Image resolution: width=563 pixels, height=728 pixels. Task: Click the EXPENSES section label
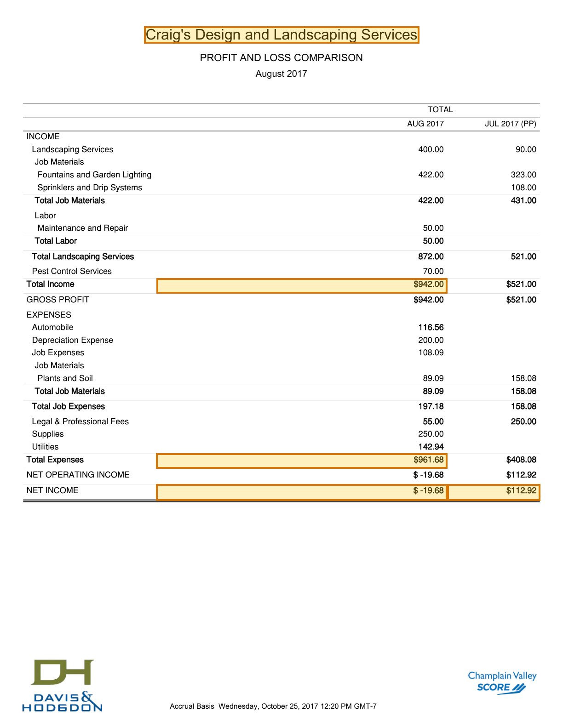tap(49, 315)
